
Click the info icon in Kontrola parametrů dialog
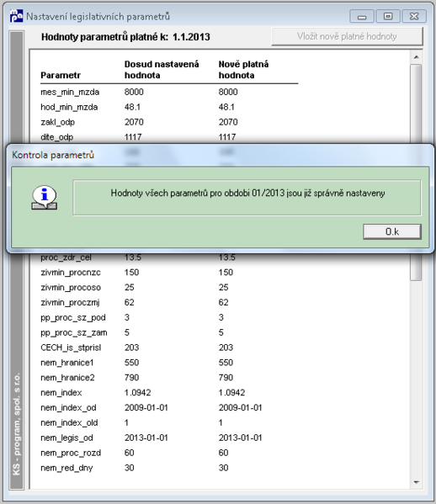[x=45, y=198]
